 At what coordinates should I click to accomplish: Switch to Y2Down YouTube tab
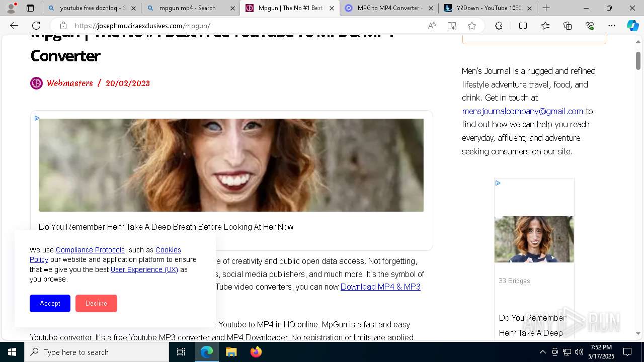[x=488, y=8]
